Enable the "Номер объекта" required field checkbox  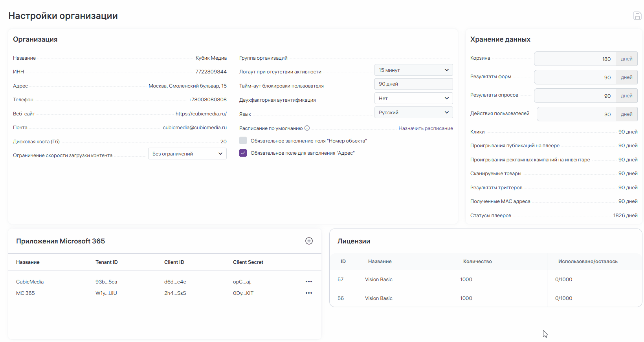pos(243,141)
